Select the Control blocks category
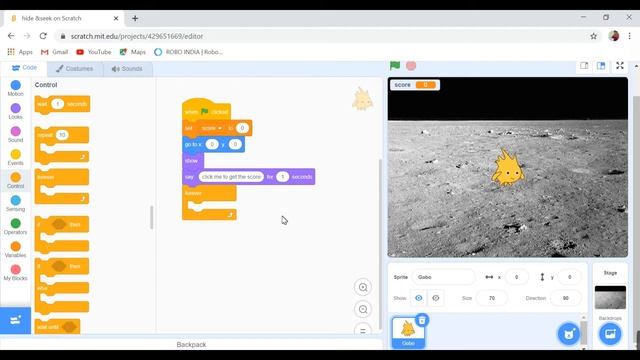Image resolution: width=640 pixels, height=360 pixels. pos(16,180)
